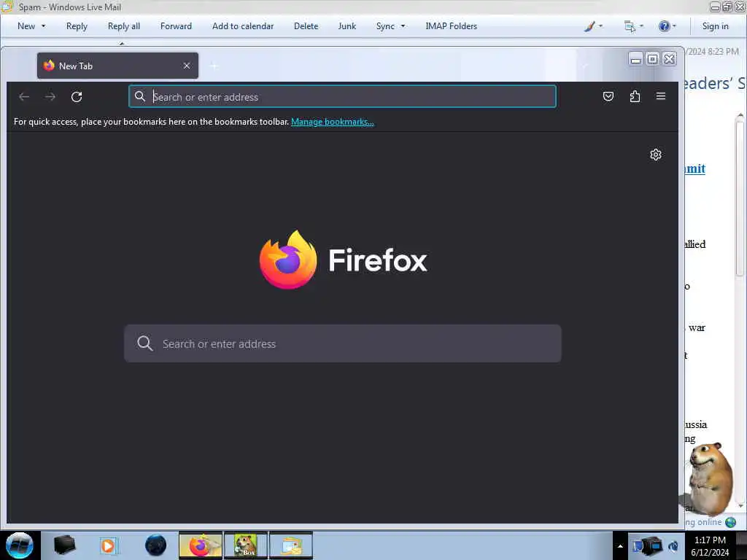Screen dimensions: 747x560
Task: Minimize the Firefox window
Action: pos(635,59)
